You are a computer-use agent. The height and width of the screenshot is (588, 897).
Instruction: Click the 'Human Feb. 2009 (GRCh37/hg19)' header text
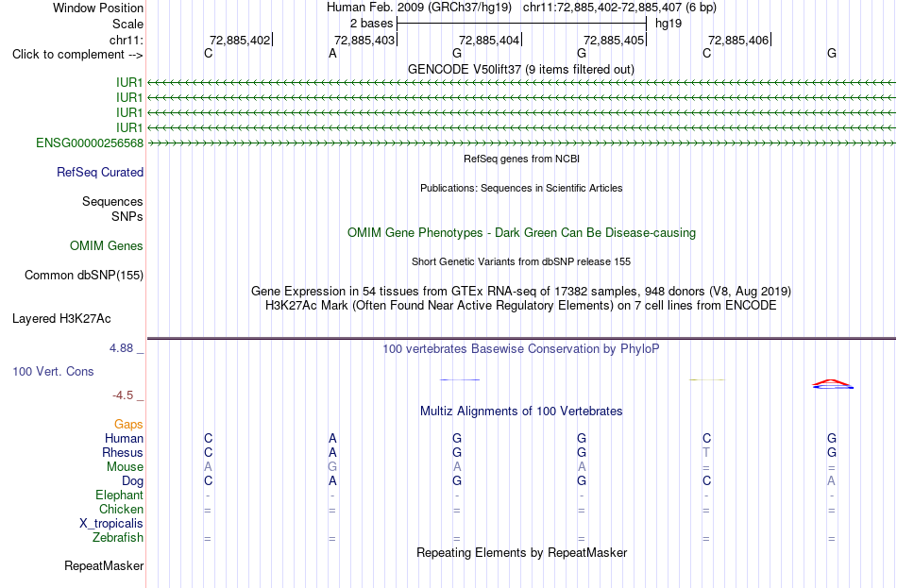pyautogui.click(x=418, y=8)
